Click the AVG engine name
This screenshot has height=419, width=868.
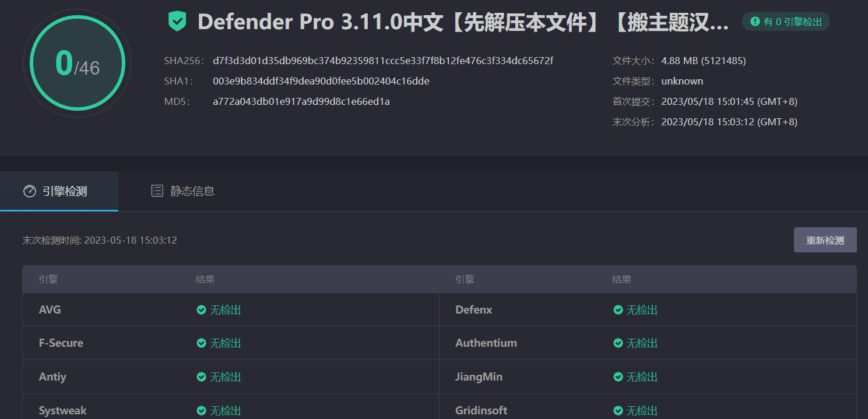click(50, 310)
